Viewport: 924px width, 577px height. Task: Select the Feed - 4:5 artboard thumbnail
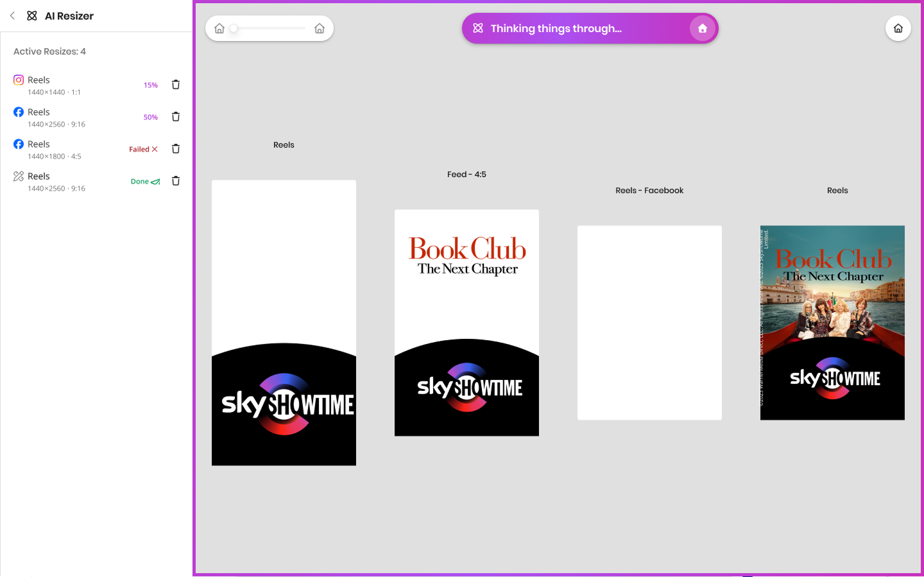[x=466, y=323]
